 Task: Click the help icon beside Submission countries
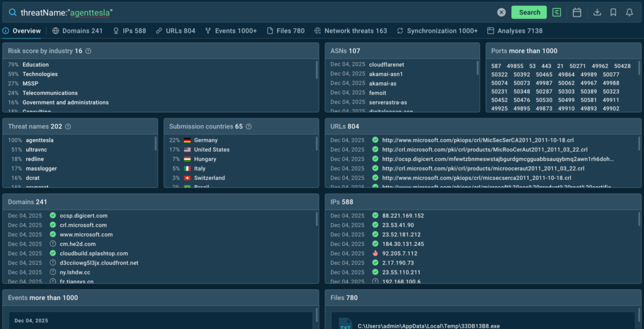pyautogui.click(x=248, y=126)
